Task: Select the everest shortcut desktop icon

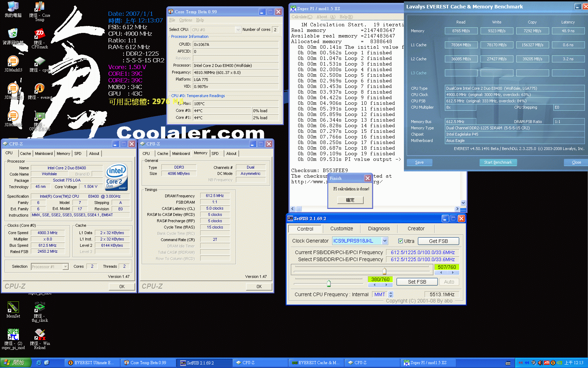Action: [x=40, y=91]
